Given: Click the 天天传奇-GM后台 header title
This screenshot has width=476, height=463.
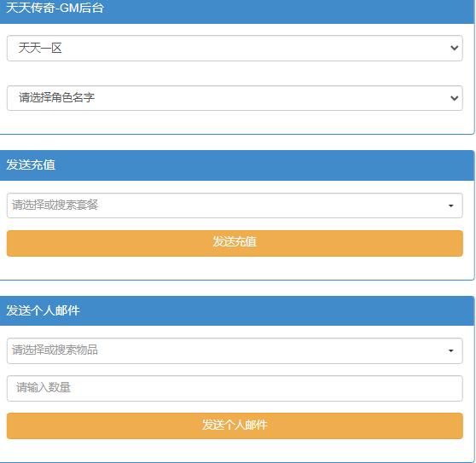Looking at the screenshot, I should pyautogui.click(x=55, y=8).
